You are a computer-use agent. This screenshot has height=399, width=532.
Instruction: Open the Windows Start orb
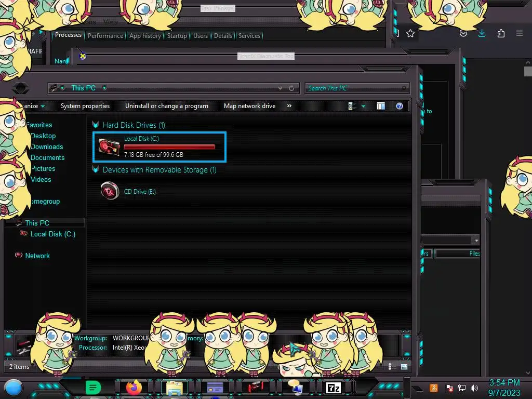tap(13, 388)
